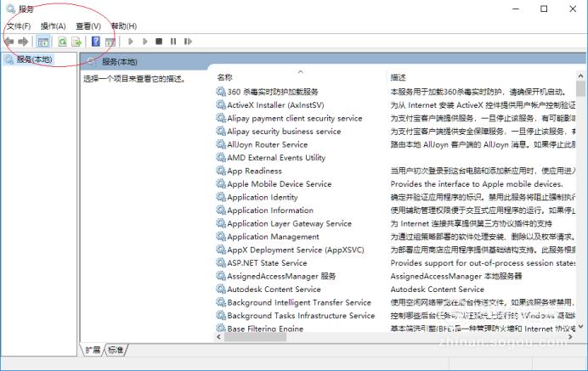Select Alipay security business service
The height and width of the screenshot is (371, 588).
(284, 132)
